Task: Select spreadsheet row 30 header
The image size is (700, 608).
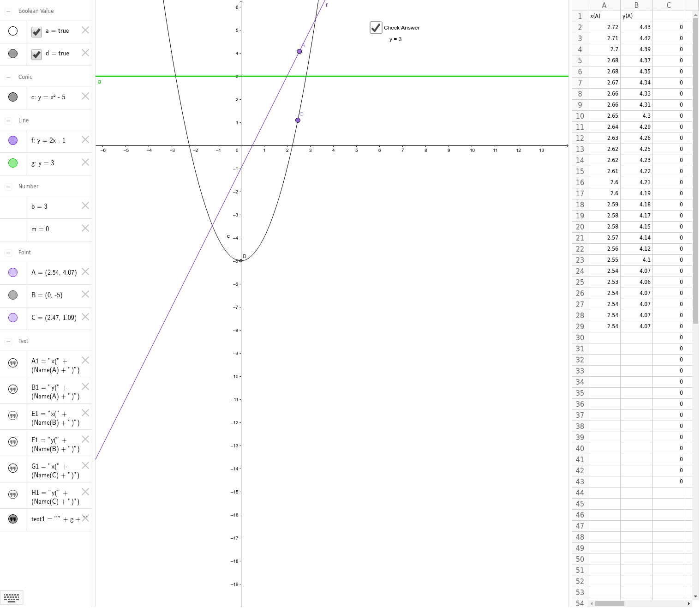Action: coord(580,337)
